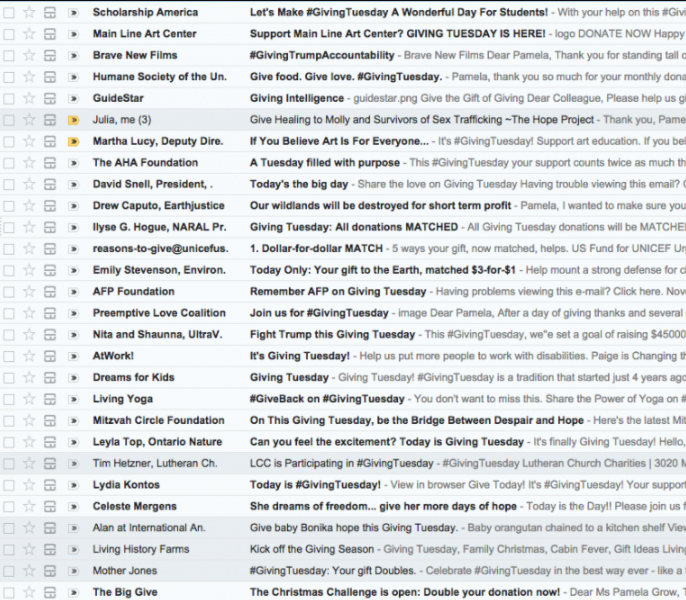Select the Scholarship America email checkbox
Viewport: 686px width, 600px height.
tap(9, 13)
